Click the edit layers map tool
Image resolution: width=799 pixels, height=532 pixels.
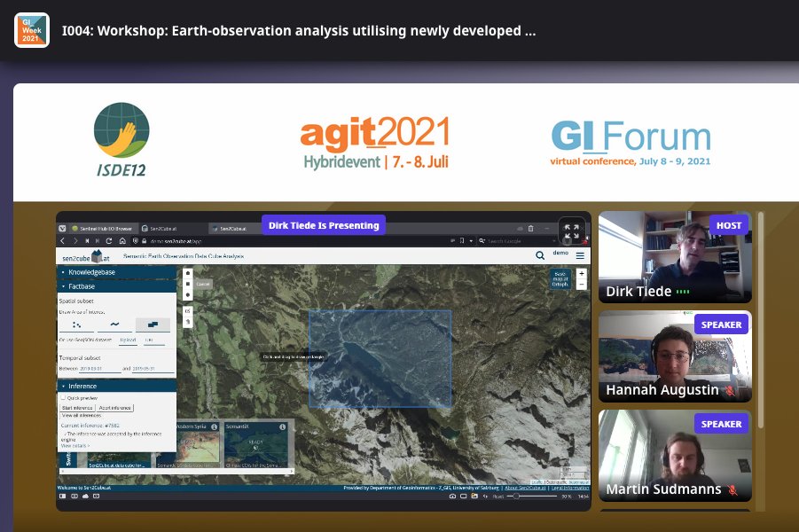pyautogui.click(x=187, y=311)
